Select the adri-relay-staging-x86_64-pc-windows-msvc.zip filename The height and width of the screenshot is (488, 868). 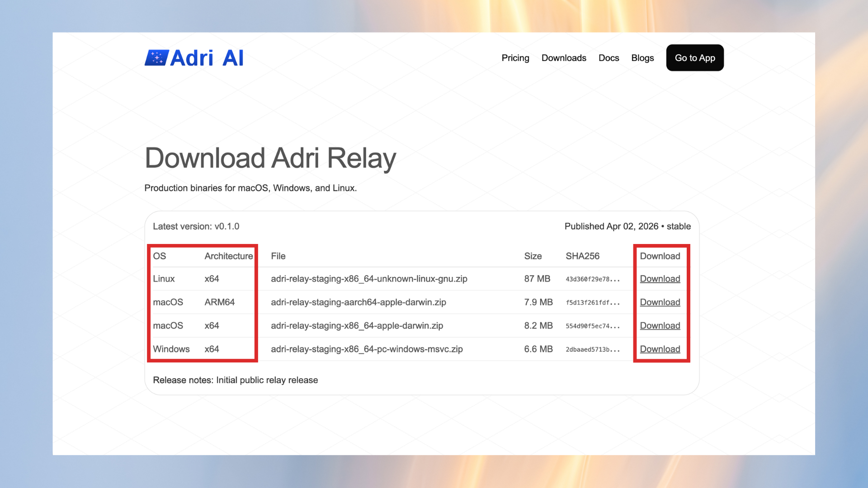click(x=366, y=349)
